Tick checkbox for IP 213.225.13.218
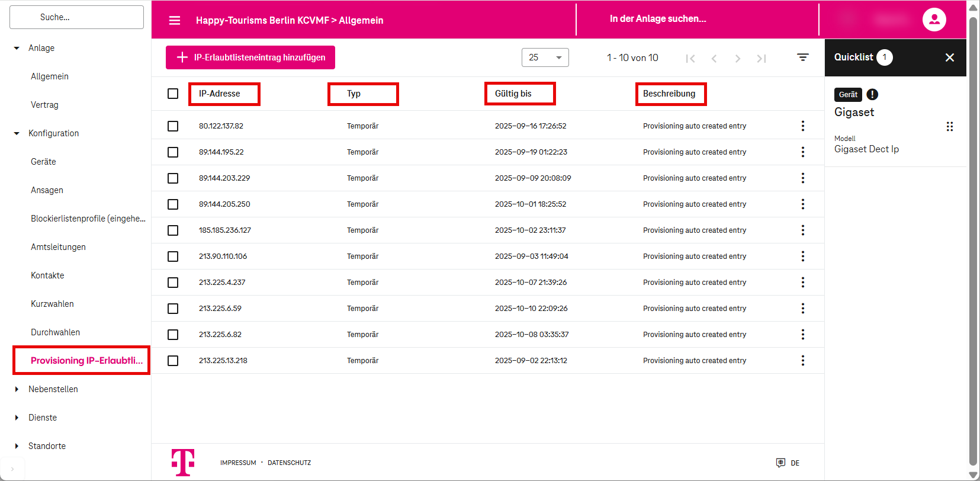The width and height of the screenshot is (980, 481). click(x=173, y=361)
